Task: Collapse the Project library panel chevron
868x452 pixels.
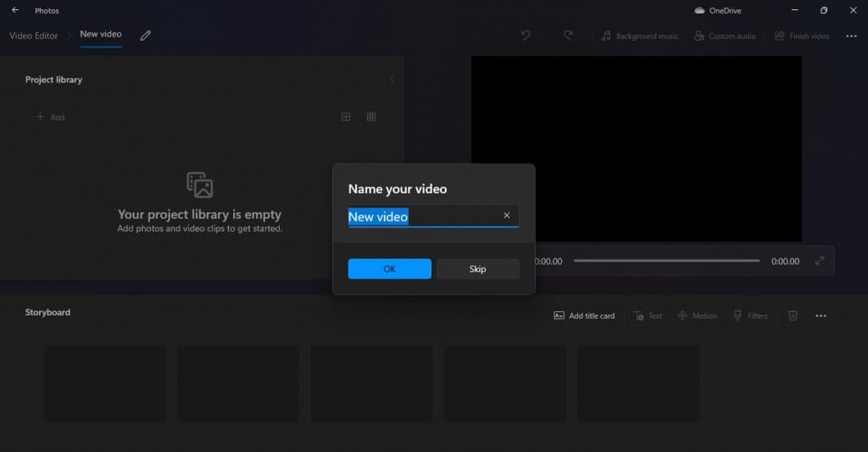Action: pyautogui.click(x=392, y=79)
